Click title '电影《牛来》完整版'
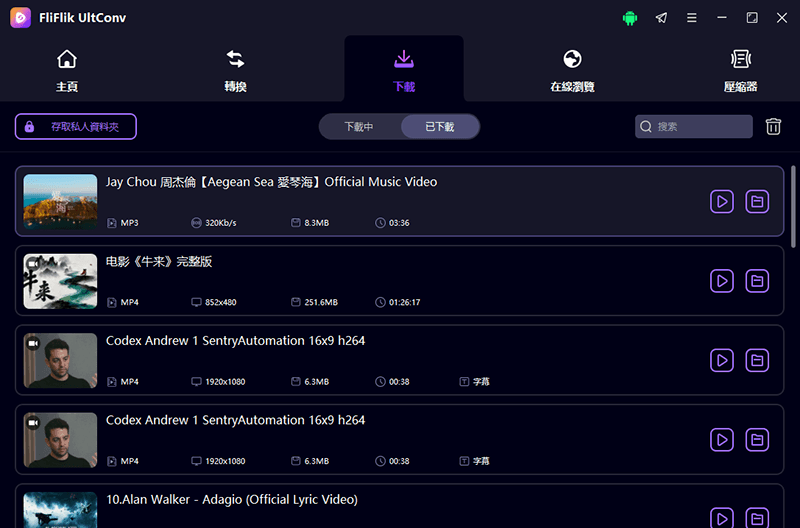 pos(159,262)
